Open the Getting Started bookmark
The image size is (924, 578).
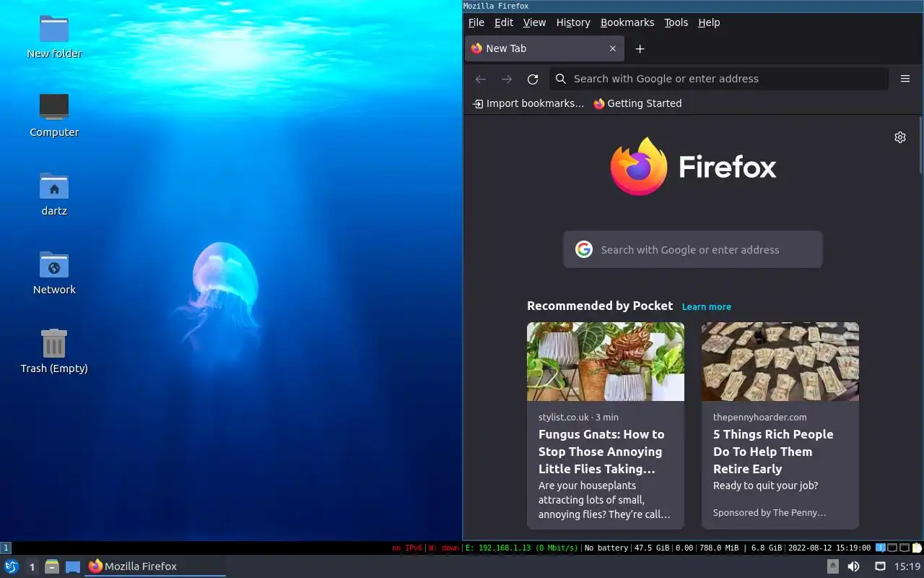637,103
